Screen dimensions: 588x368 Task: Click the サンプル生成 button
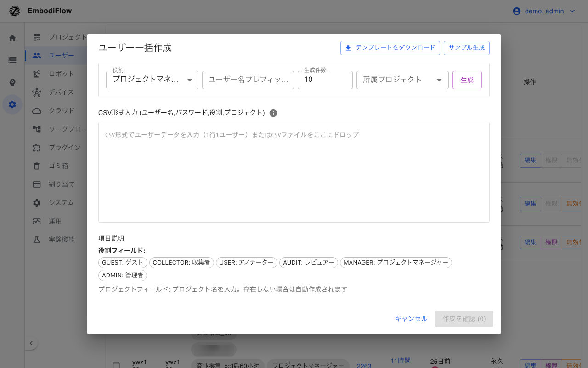pos(467,48)
